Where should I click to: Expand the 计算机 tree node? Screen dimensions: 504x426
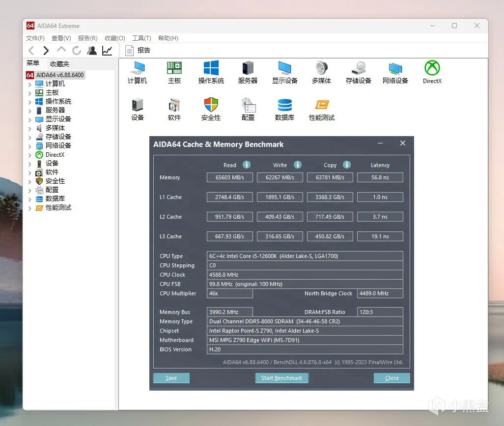click(x=29, y=84)
